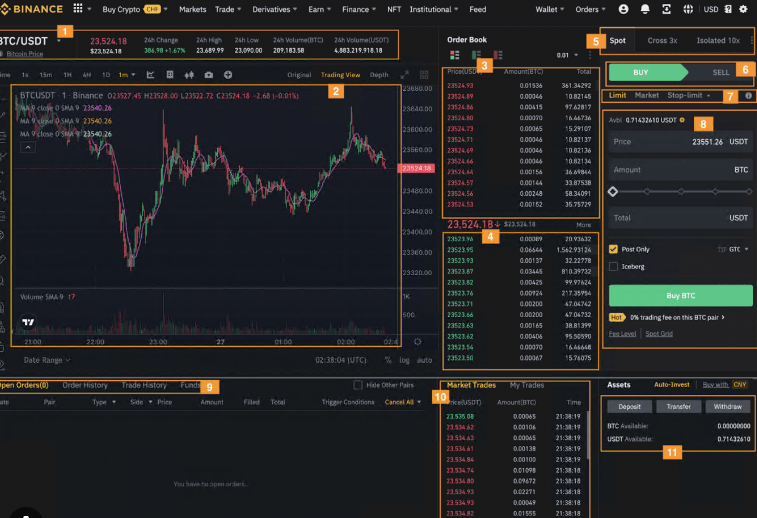The width and height of the screenshot is (757, 518).
Task: Click the Total USDT input field
Action: point(680,218)
